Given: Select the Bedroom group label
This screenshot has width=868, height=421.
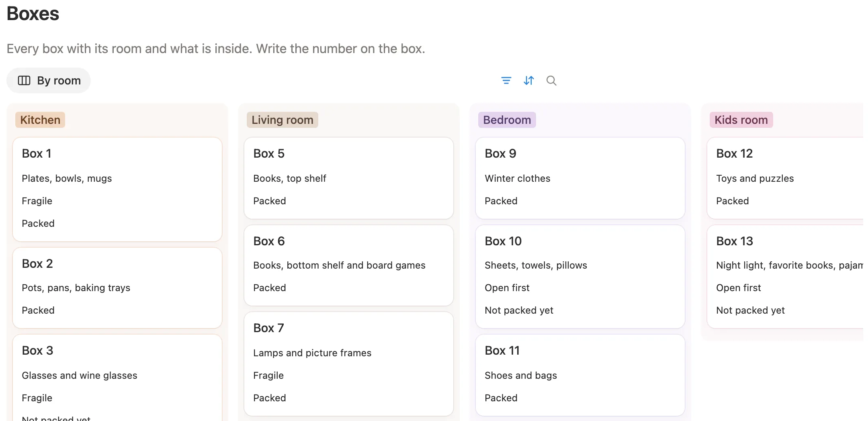Looking at the screenshot, I should pyautogui.click(x=507, y=120).
